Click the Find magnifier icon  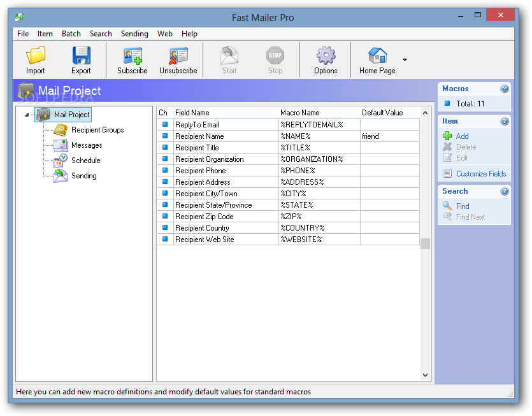tap(447, 206)
